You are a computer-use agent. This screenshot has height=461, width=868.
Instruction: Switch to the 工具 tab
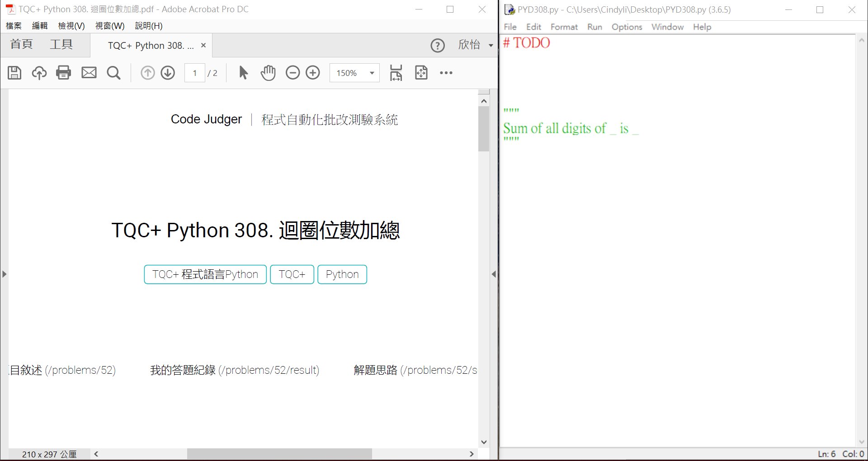click(x=61, y=44)
